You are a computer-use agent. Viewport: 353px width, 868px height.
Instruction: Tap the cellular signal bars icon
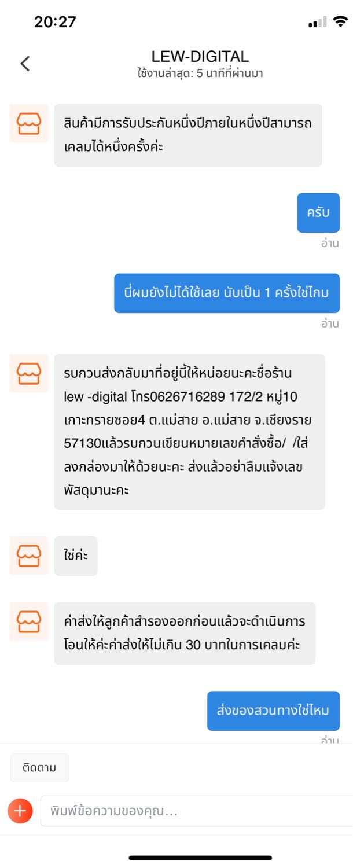click(318, 23)
